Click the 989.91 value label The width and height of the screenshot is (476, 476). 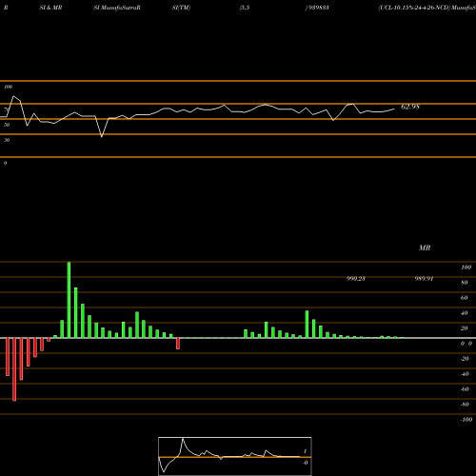coord(424,279)
